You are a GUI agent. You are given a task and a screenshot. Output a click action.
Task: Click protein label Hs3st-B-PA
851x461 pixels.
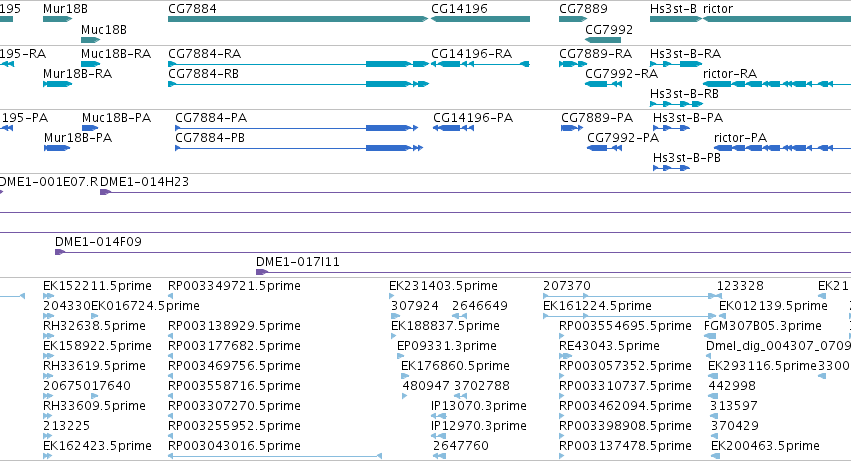[688, 118]
